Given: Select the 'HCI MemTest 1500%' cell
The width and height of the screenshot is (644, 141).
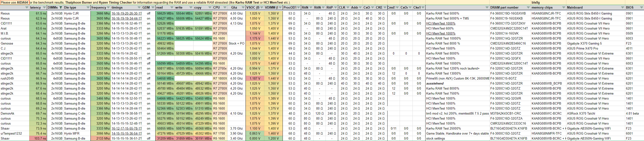Looking at the screenshot, I should [458, 48].
